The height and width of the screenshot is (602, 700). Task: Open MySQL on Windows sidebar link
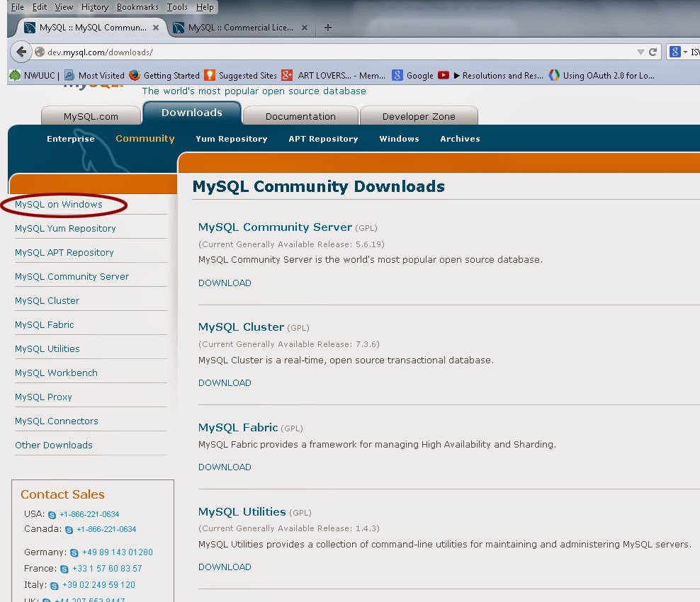coord(59,205)
